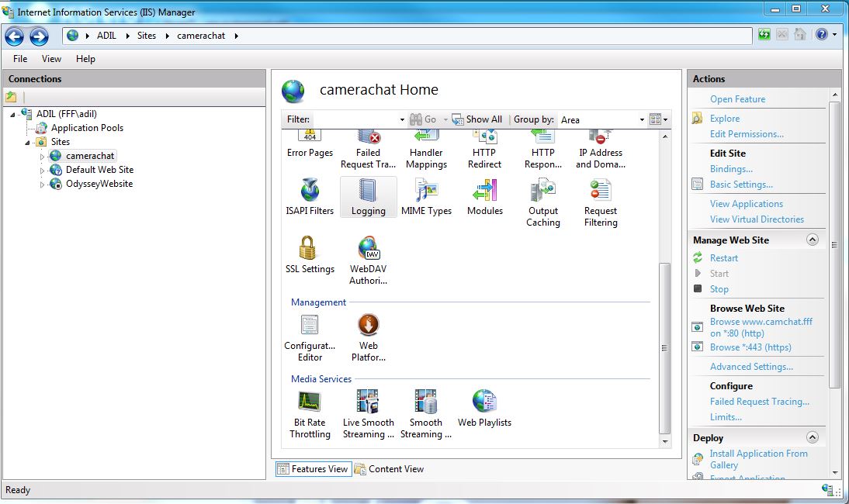Open Smooth Streaming feature
The height and width of the screenshot is (504, 849).
[x=425, y=415]
